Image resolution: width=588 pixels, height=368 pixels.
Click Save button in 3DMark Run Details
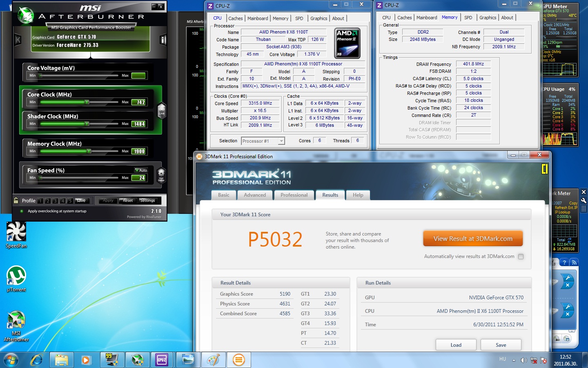click(x=501, y=345)
